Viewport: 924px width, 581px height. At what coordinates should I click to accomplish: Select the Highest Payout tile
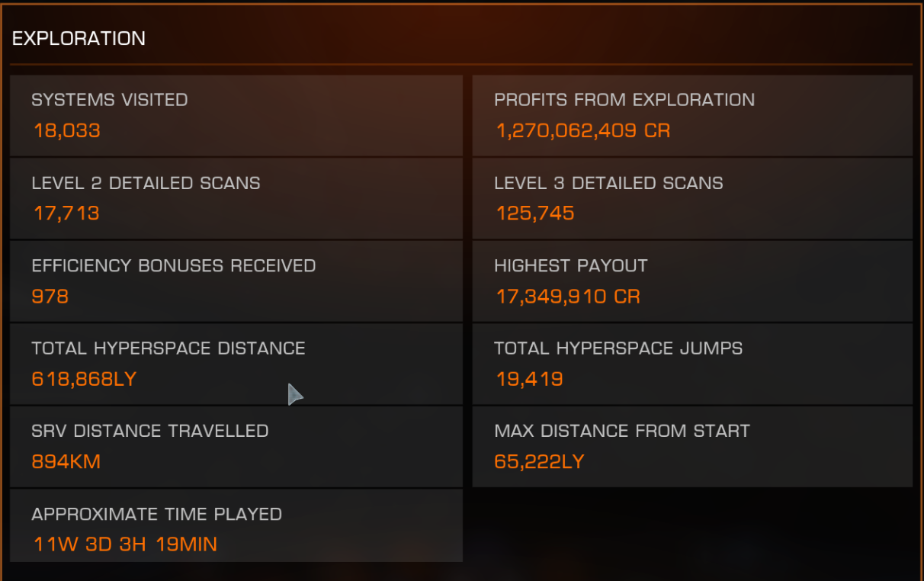692,281
